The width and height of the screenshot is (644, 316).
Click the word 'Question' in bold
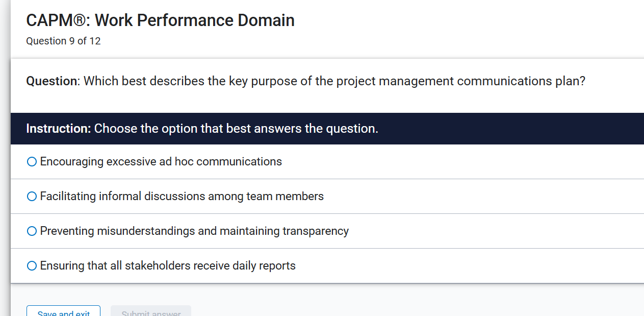click(x=49, y=81)
